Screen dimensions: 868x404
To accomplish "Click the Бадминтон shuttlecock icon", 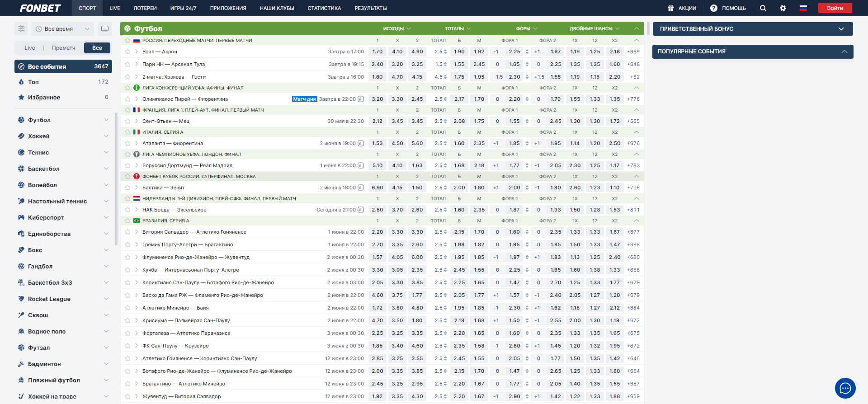I will coord(21,364).
